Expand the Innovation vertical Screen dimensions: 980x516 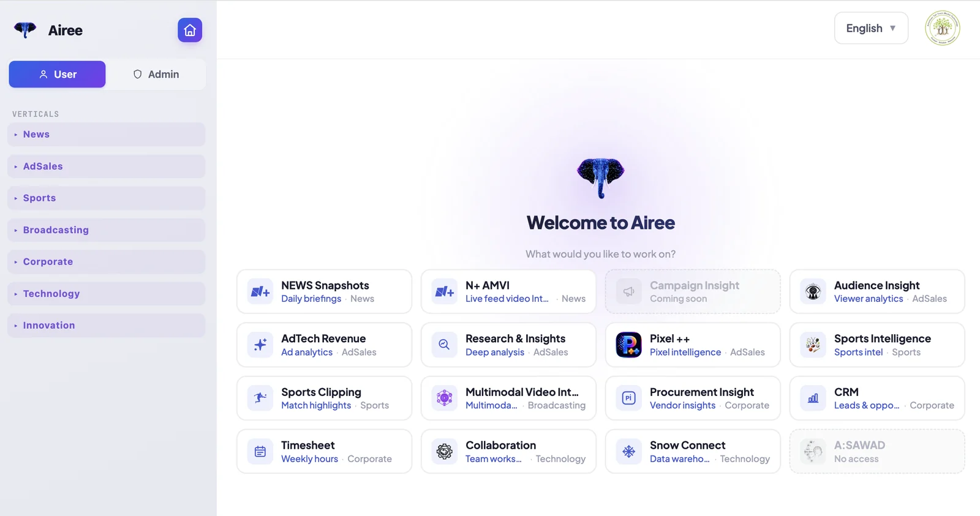[x=107, y=326]
